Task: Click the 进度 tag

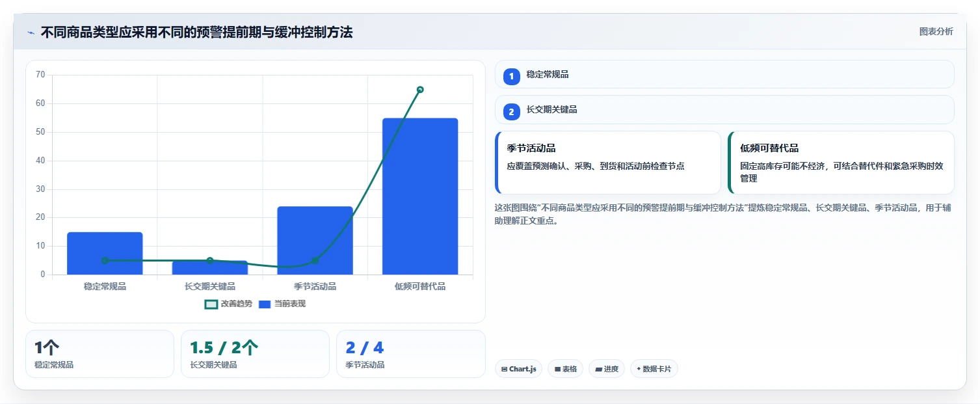Action: pos(606,369)
